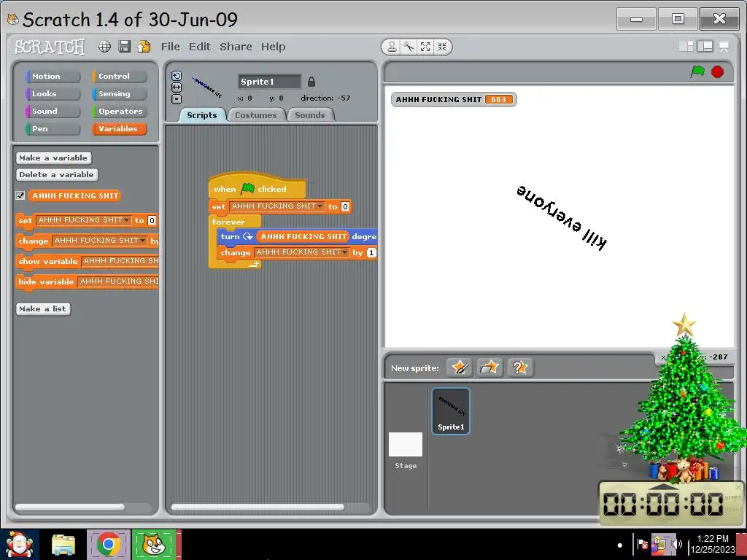Viewport: 747px width, 560px height.
Task: Click the variable monitor on stage
Action: (x=454, y=99)
